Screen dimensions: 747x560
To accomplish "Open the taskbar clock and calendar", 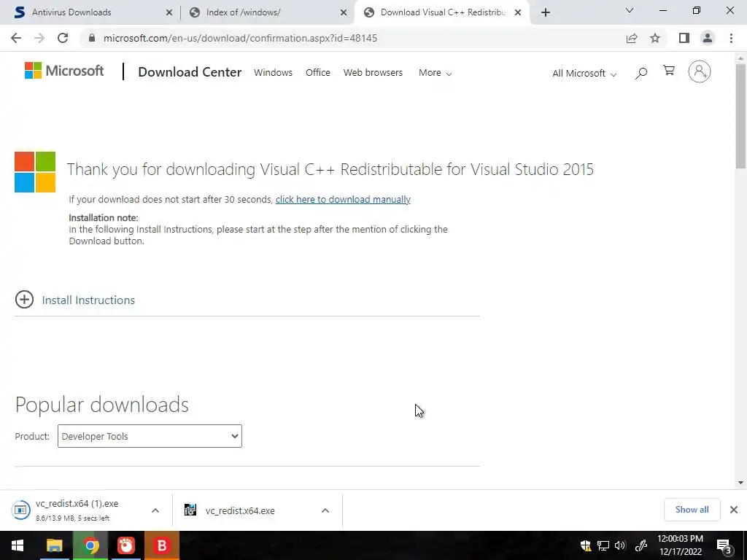I will (681, 545).
